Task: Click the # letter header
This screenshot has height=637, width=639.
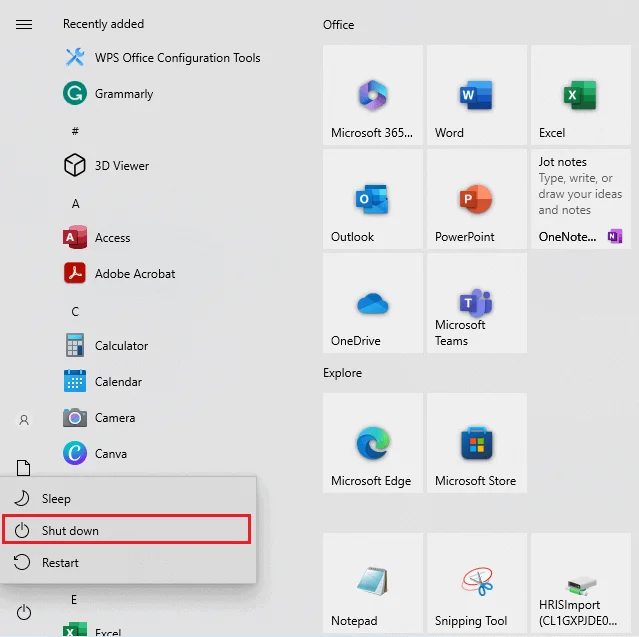Action: (75, 131)
